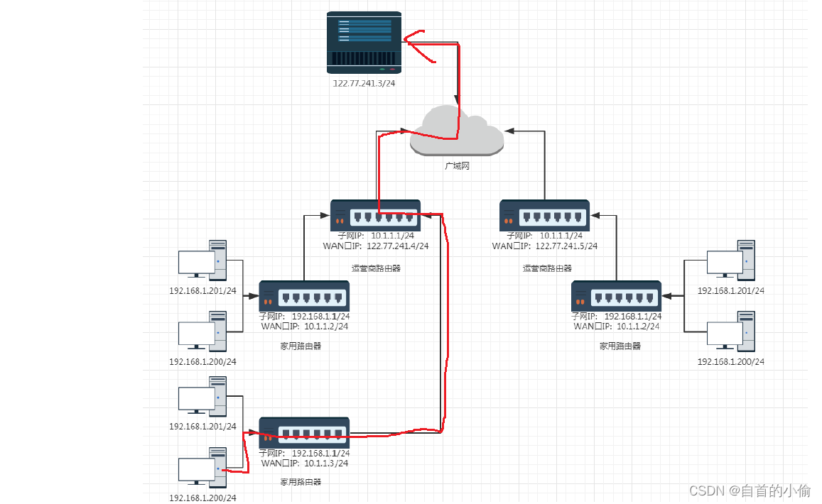
Task: Select the server icon above 122.77.241.3/24
Action: (364, 43)
